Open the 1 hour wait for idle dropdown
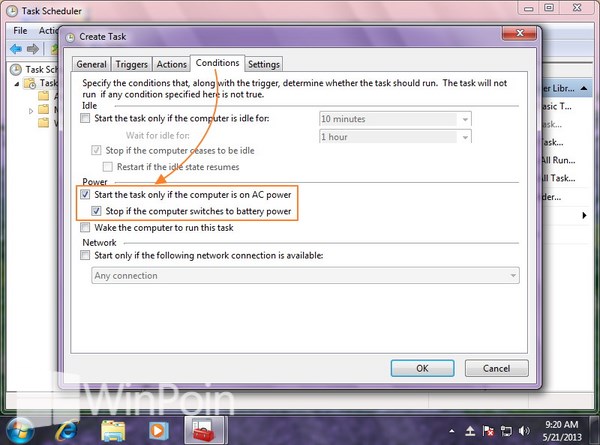600x445 pixels. [x=395, y=137]
